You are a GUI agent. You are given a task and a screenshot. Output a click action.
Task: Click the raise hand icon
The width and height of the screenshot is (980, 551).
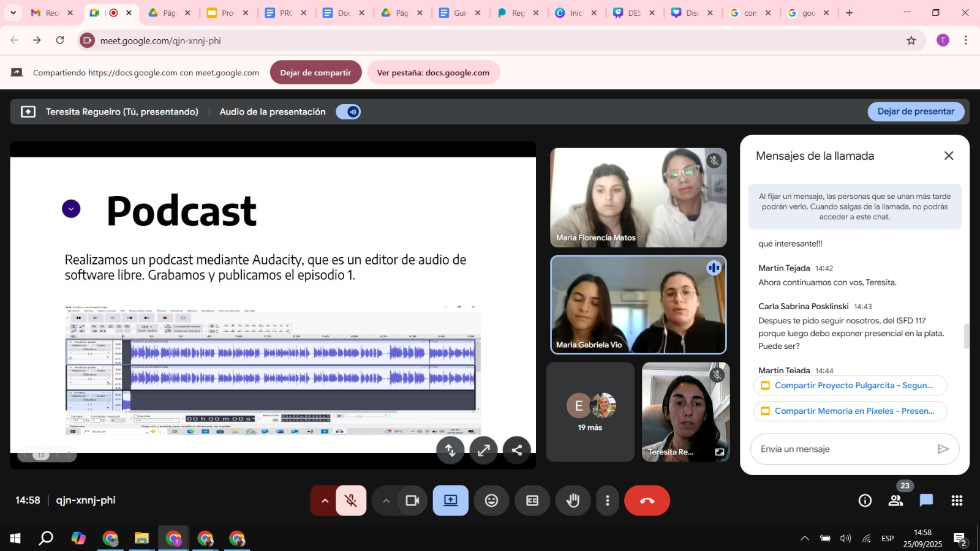(573, 501)
